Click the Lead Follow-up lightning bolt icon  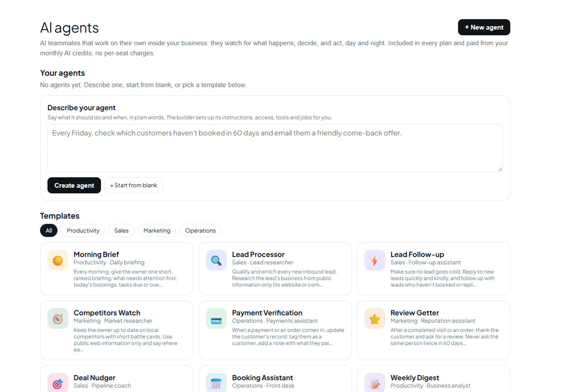tap(375, 260)
